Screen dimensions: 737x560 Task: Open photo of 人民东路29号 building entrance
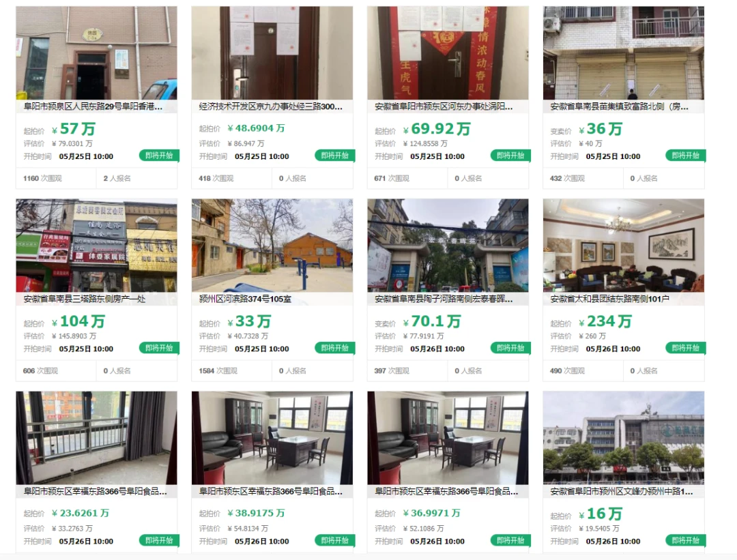point(96,53)
